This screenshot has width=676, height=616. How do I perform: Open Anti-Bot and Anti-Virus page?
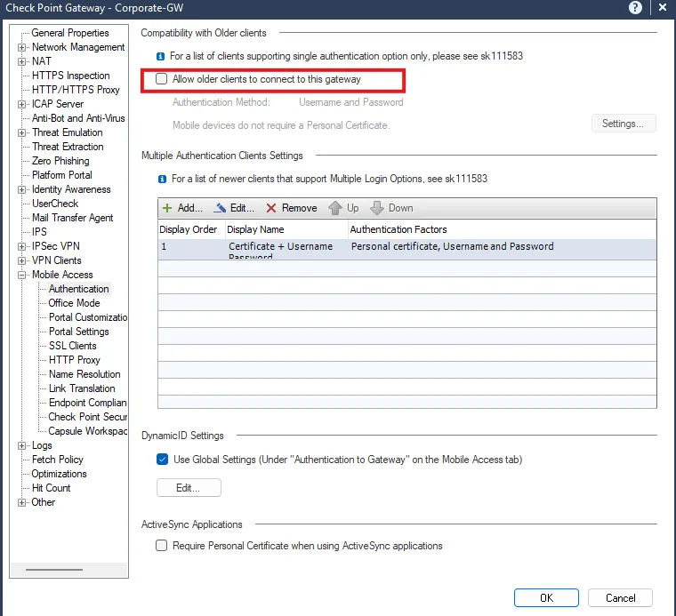[78, 118]
